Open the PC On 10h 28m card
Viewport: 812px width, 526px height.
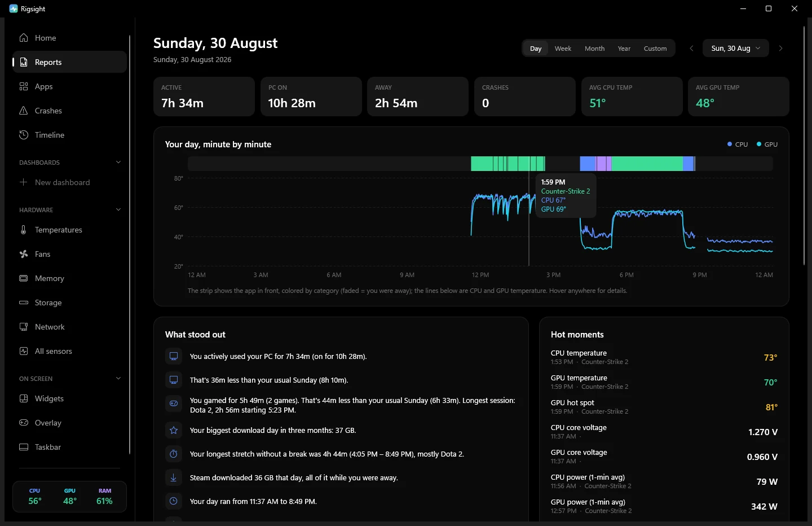[311, 97]
